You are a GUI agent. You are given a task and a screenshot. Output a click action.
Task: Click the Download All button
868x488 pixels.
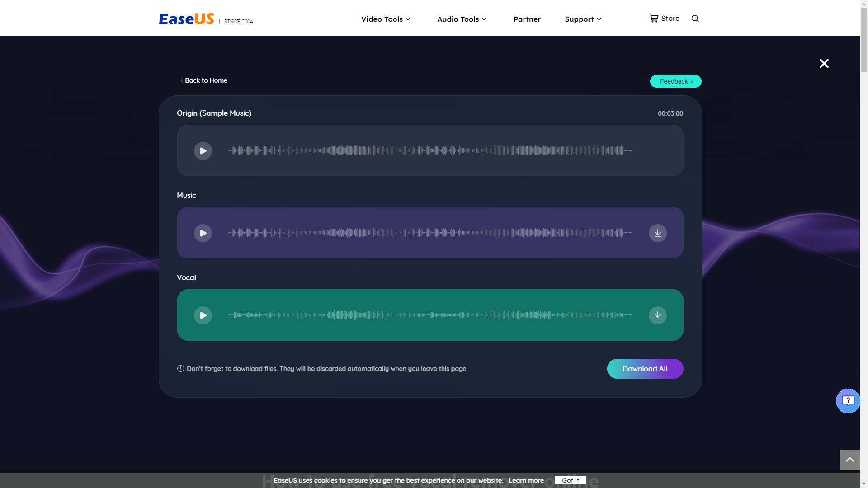tap(645, 368)
